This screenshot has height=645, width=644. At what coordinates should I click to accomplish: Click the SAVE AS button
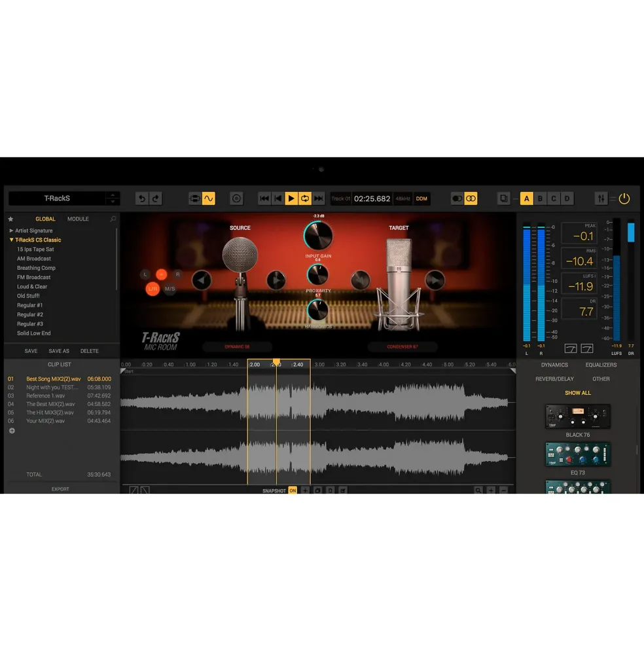(59, 351)
